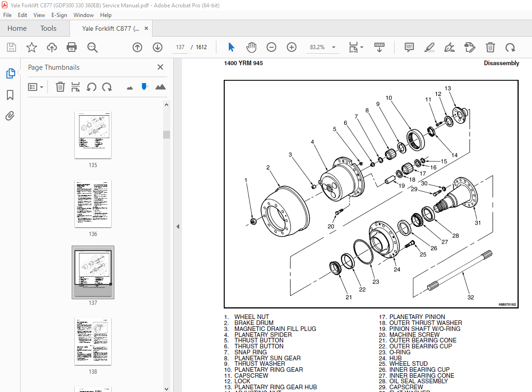Close the Yale Forklift document tab
The image size is (532, 392).
click(146, 28)
